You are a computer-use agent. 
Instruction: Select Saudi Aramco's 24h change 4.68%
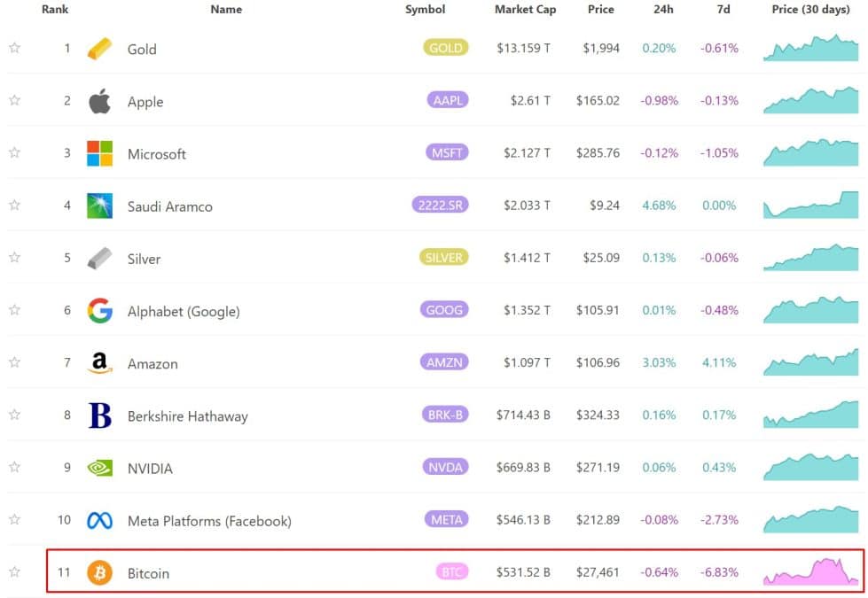click(659, 206)
